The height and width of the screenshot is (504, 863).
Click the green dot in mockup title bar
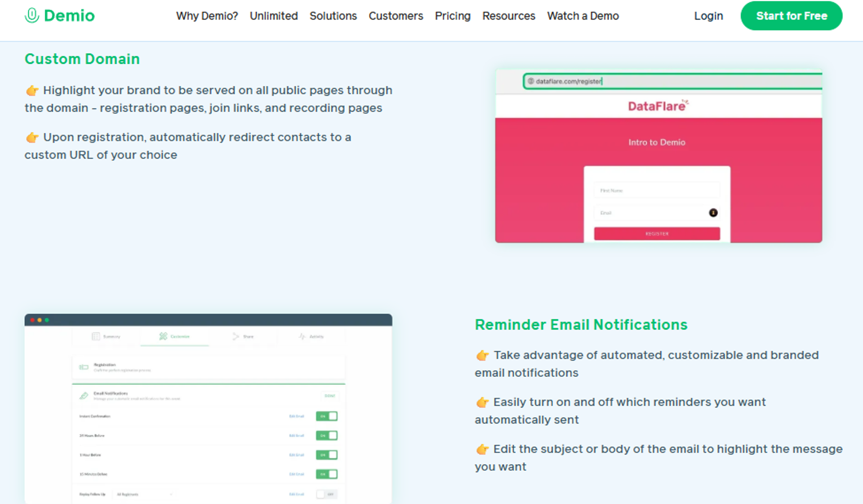click(x=47, y=320)
